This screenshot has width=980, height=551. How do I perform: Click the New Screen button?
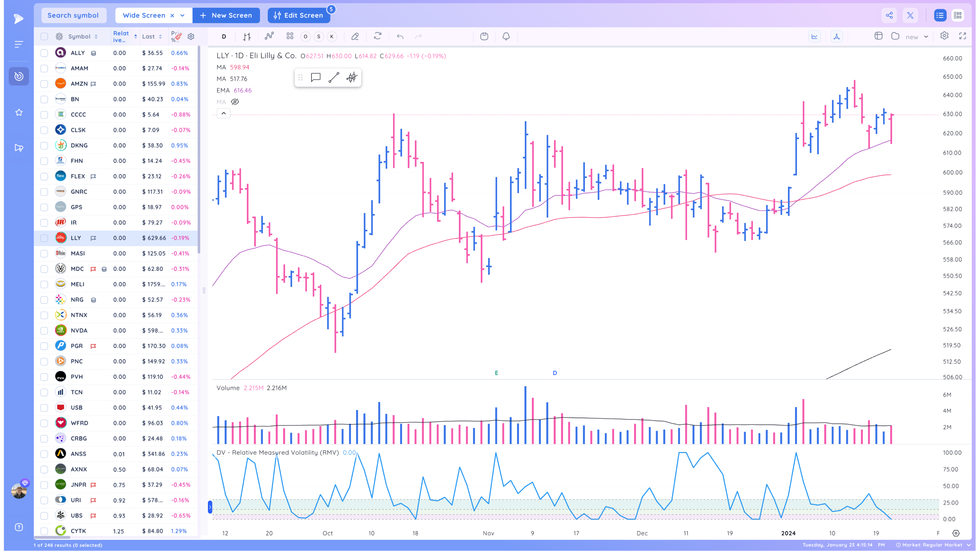pos(226,15)
